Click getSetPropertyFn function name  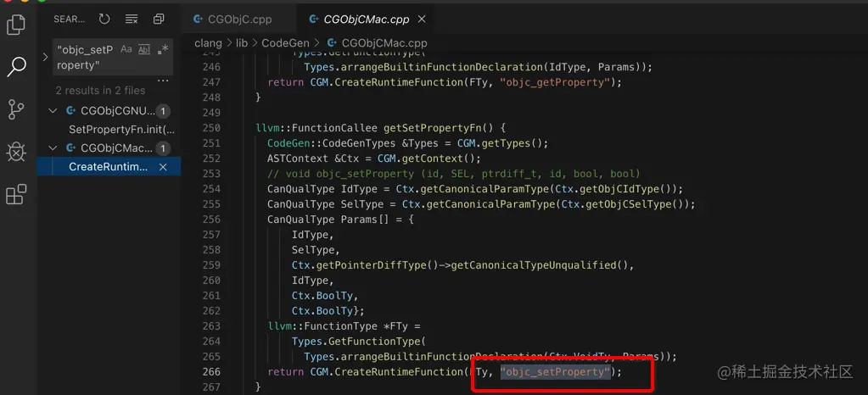pyautogui.click(x=433, y=128)
